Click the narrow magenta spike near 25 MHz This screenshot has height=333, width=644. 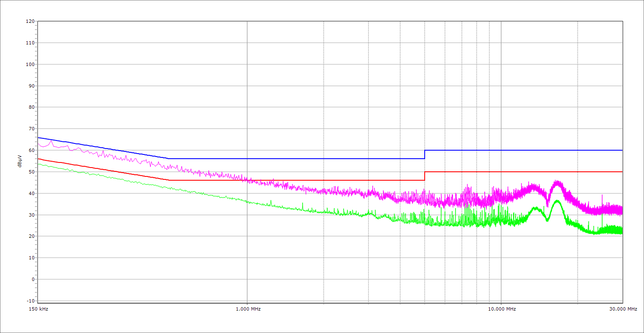[x=602, y=196]
